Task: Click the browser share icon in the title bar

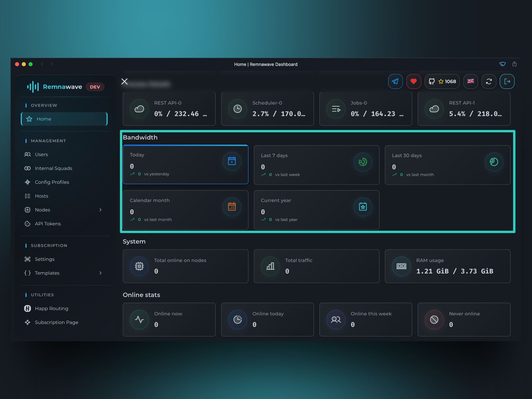Action: 514,64
